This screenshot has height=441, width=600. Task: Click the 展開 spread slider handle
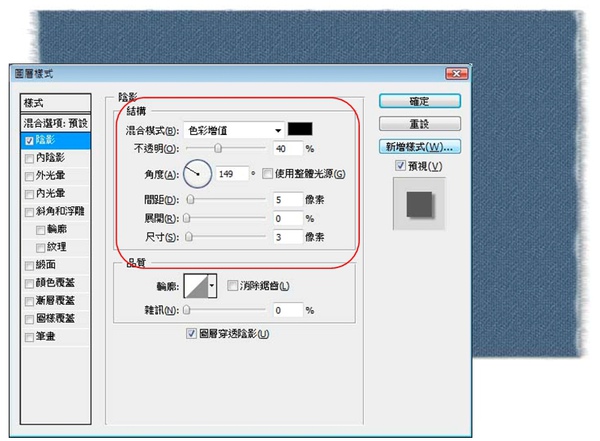[186, 218]
